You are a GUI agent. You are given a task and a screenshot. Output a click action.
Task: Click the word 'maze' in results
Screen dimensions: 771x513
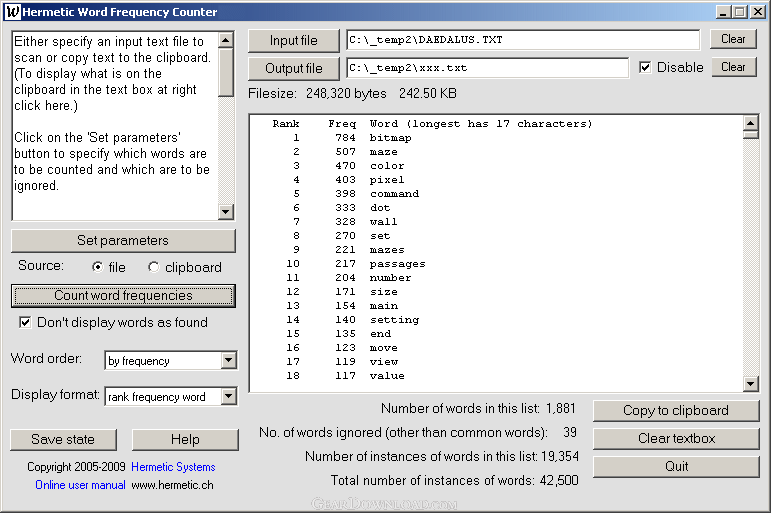(384, 152)
